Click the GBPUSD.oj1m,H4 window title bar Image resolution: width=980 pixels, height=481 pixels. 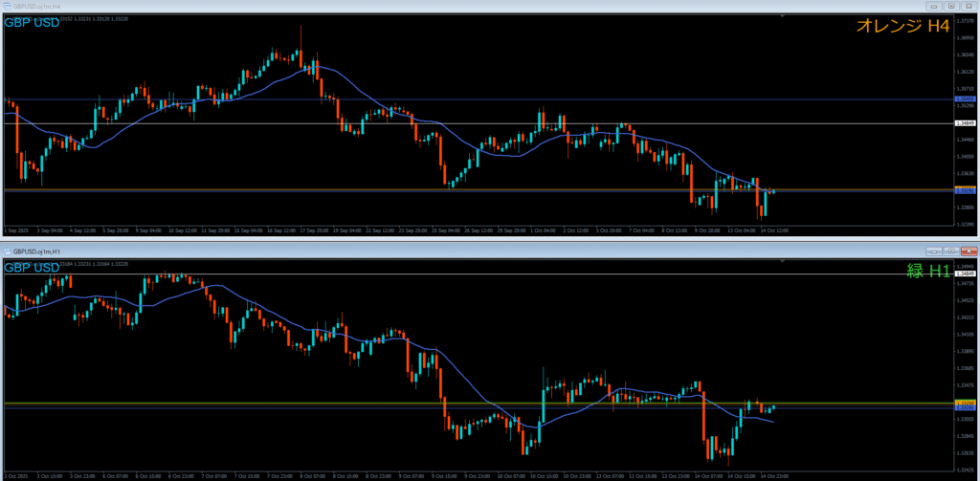383,6
